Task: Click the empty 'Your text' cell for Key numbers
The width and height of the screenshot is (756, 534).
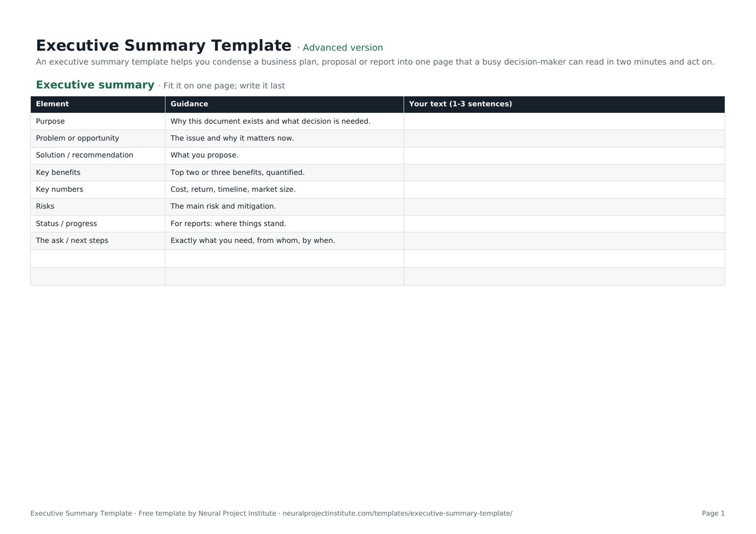Action: pyautogui.click(x=564, y=190)
